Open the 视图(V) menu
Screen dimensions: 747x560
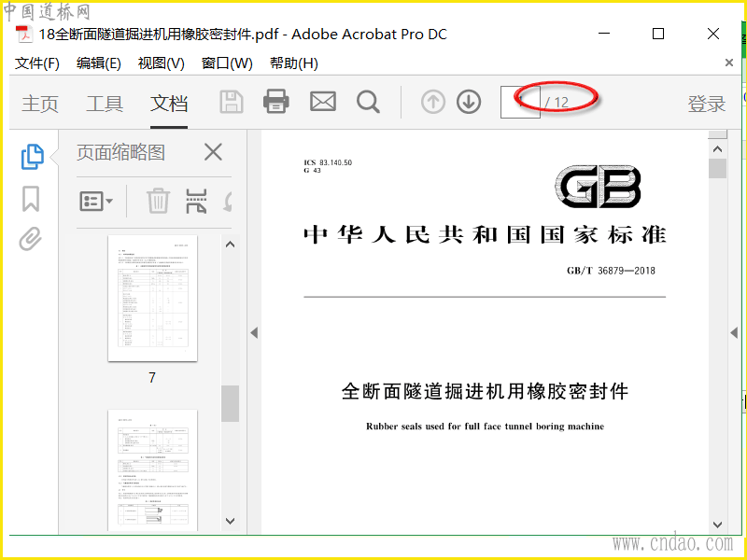161,63
